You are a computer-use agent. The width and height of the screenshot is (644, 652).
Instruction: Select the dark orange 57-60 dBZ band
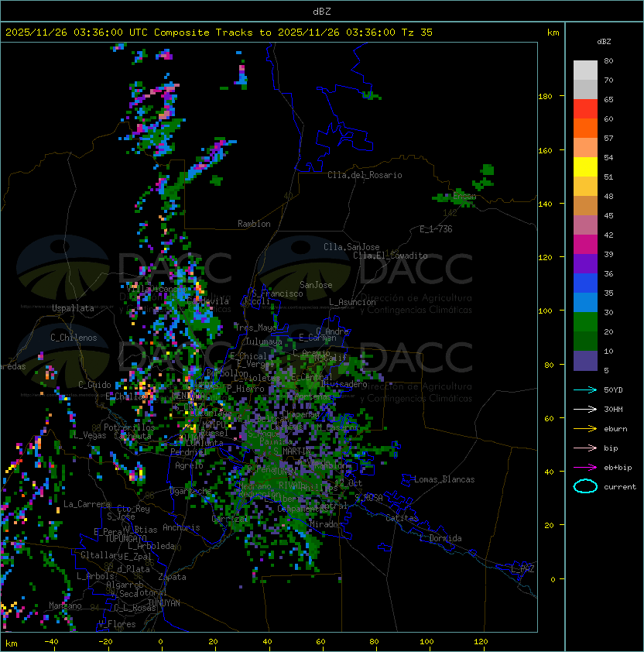pos(585,129)
